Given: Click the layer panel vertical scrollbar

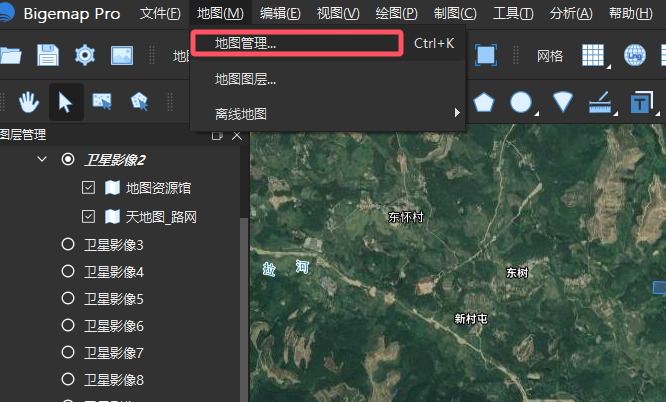Looking at the screenshot, I should [244, 309].
